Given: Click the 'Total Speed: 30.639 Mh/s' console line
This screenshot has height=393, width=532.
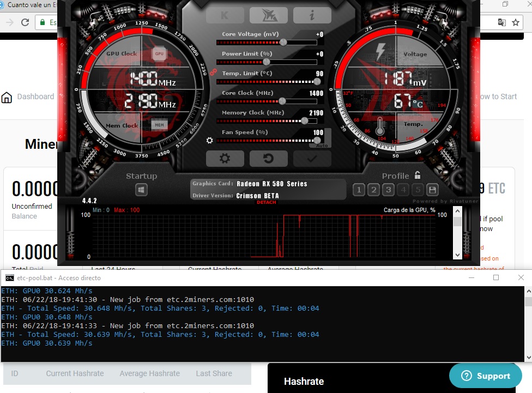Looking at the screenshot, I should pyautogui.click(x=160, y=335).
